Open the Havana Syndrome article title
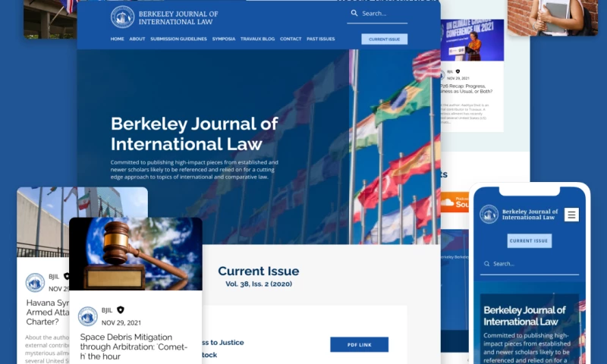Viewport: 607px width, 364px height. click(48, 312)
